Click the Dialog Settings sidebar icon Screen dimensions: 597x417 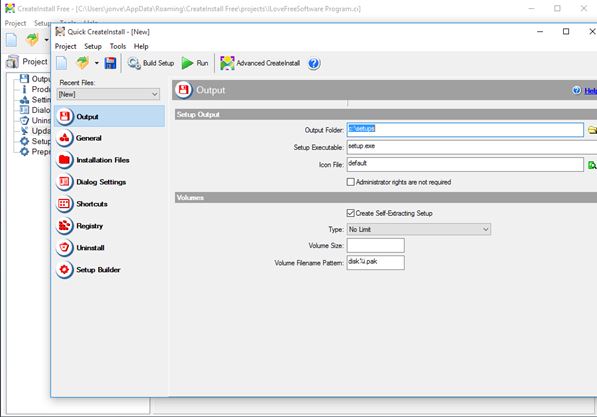point(65,182)
